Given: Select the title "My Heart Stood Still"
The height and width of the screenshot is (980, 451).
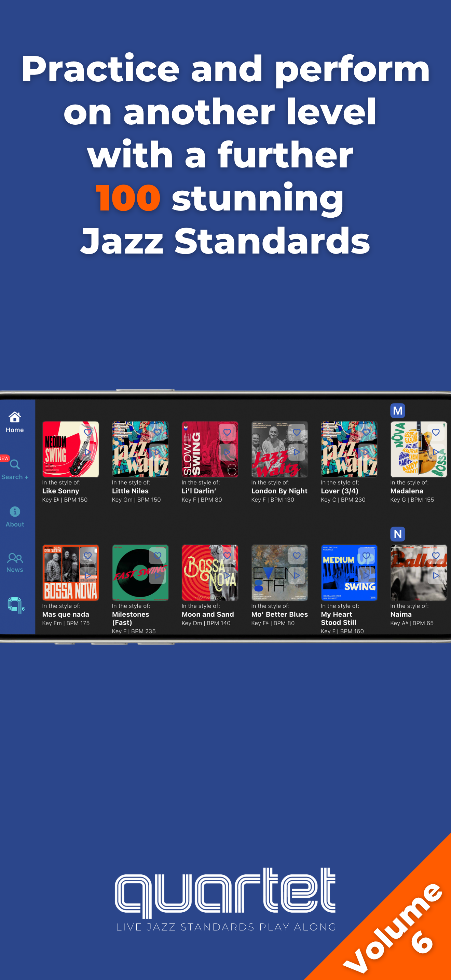Looking at the screenshot, I should pyautogui.click(x=339, y=618).
